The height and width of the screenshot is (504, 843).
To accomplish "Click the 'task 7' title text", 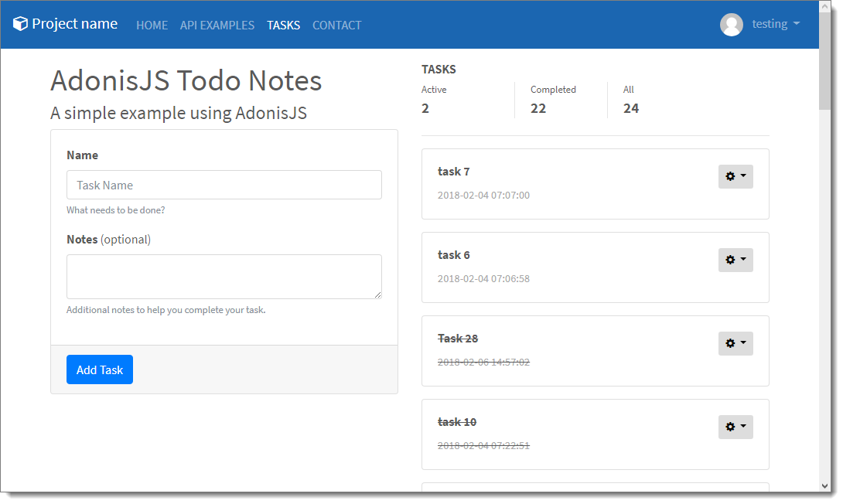I will [x=453, y=172].
